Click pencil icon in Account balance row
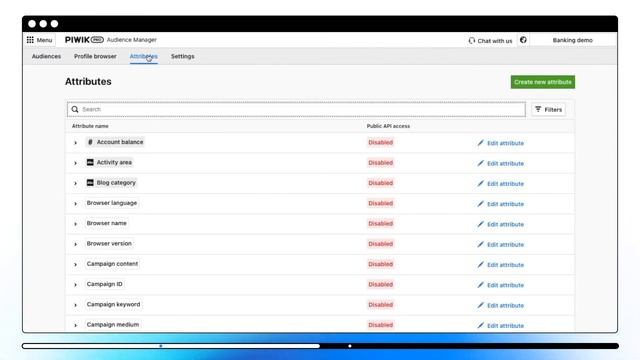640x360 pixels. click(x=480, y=143)
